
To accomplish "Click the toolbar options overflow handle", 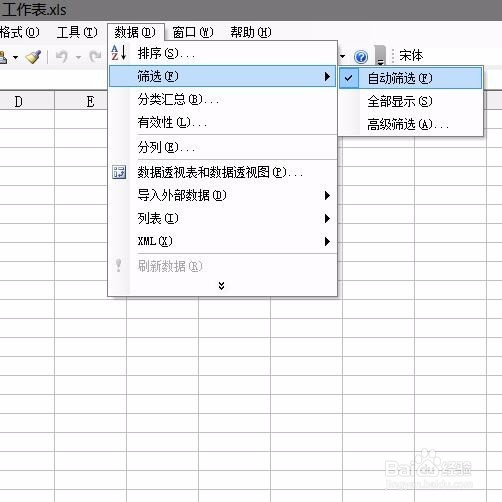I will click(x=380, y=55).
